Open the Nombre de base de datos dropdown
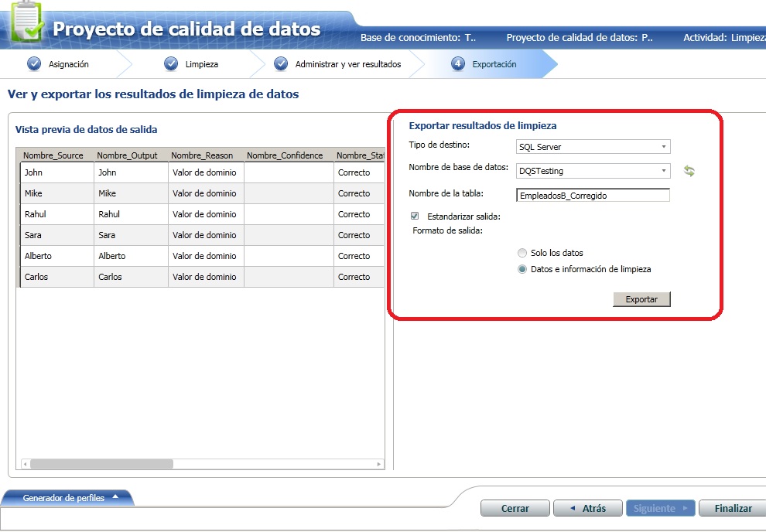The width and height of the screenshot is (766, 532). [664, 169]
